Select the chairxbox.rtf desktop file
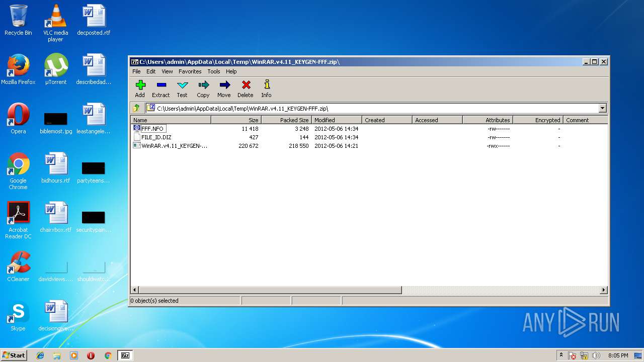644x362 pixels. [55, 217]
